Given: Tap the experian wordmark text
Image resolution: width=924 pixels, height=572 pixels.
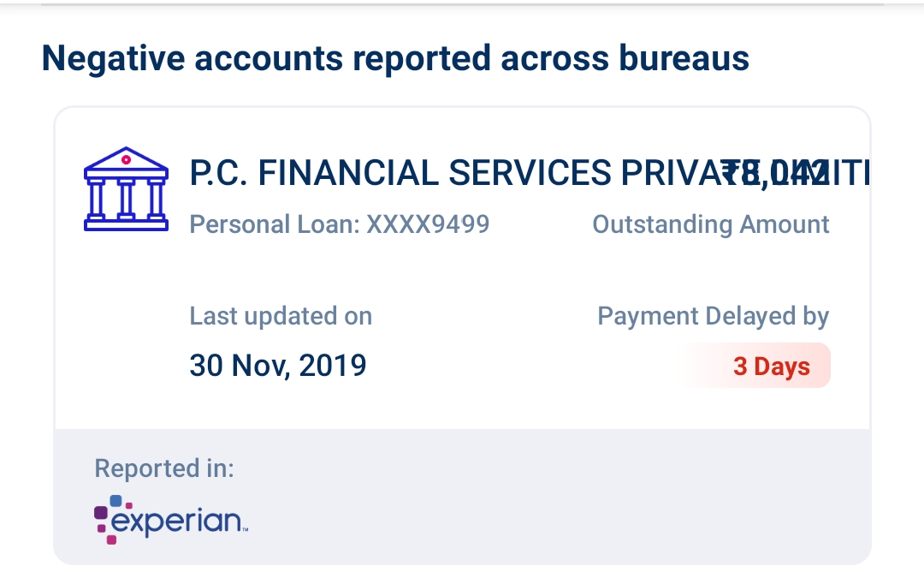Looking at the screenshot, I should point(180,521).
